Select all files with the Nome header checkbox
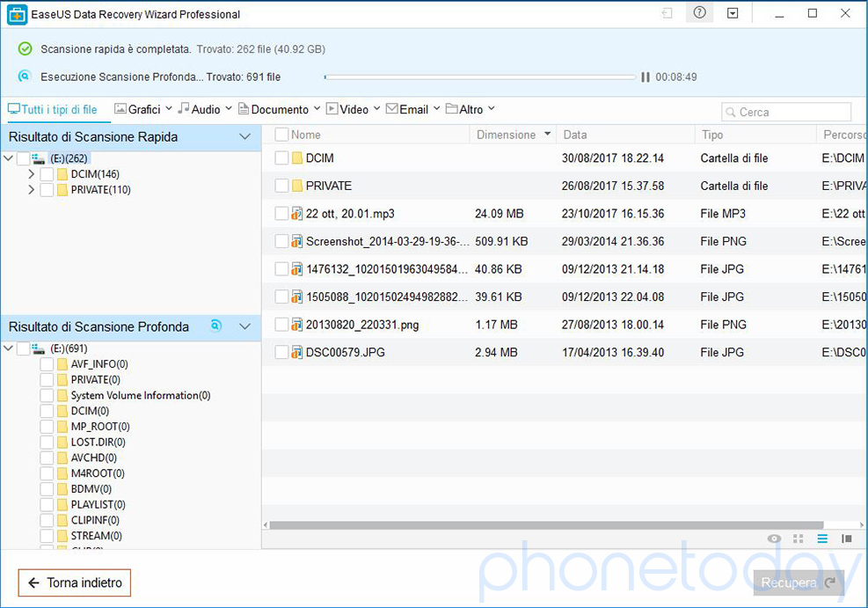 [x=281, y=135]
